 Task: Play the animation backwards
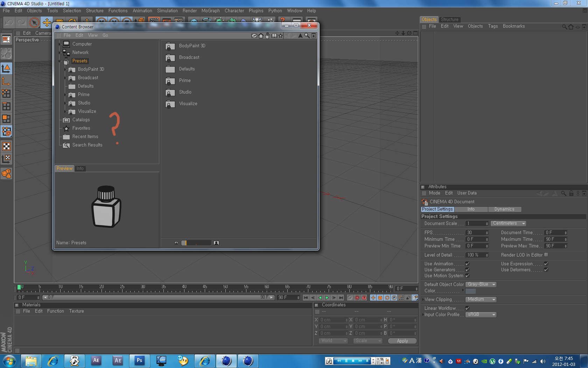[320, 298]
